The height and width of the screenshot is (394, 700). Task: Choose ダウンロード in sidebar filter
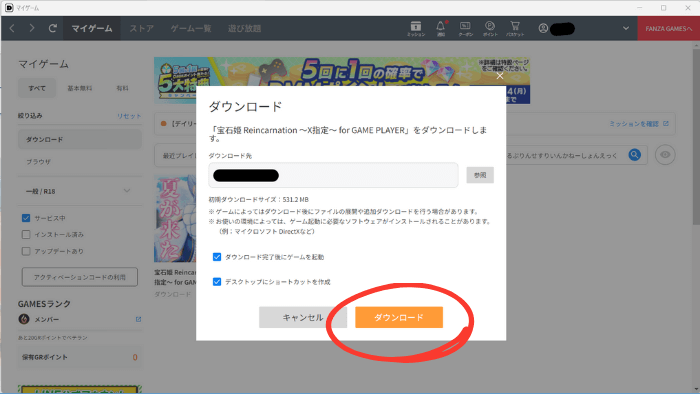80,140
